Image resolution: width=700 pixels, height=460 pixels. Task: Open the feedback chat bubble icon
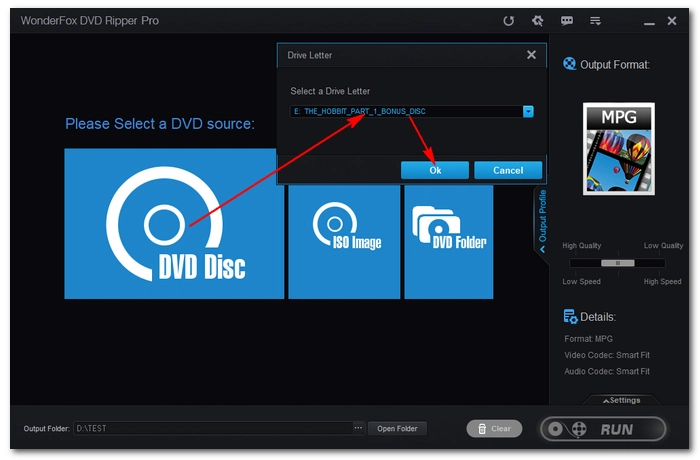(567, 21)
